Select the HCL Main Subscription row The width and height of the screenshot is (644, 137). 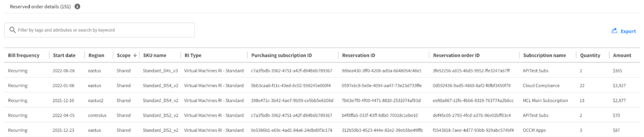(x=545, y=100)
